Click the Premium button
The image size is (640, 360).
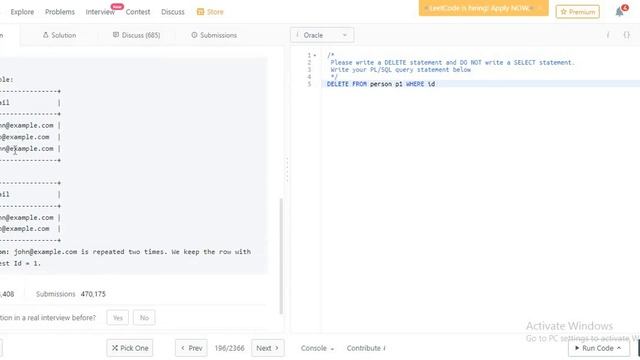[578, 12]
